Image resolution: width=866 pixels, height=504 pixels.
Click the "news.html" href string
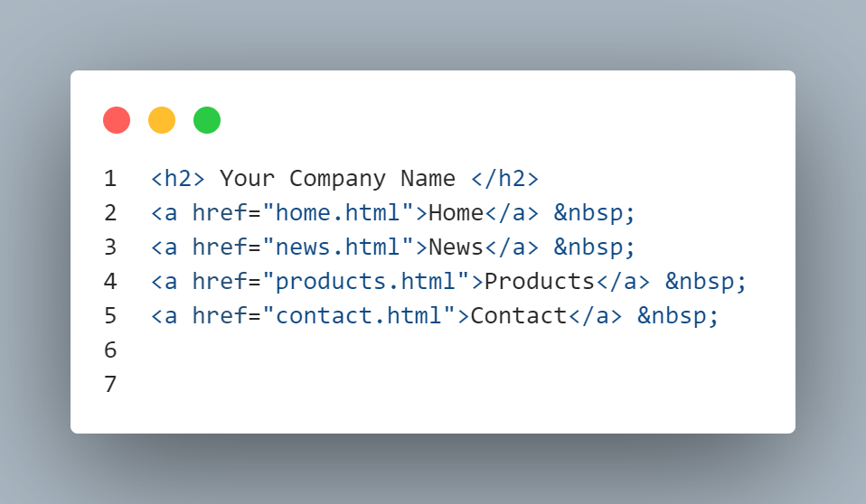tap(338, 247)
